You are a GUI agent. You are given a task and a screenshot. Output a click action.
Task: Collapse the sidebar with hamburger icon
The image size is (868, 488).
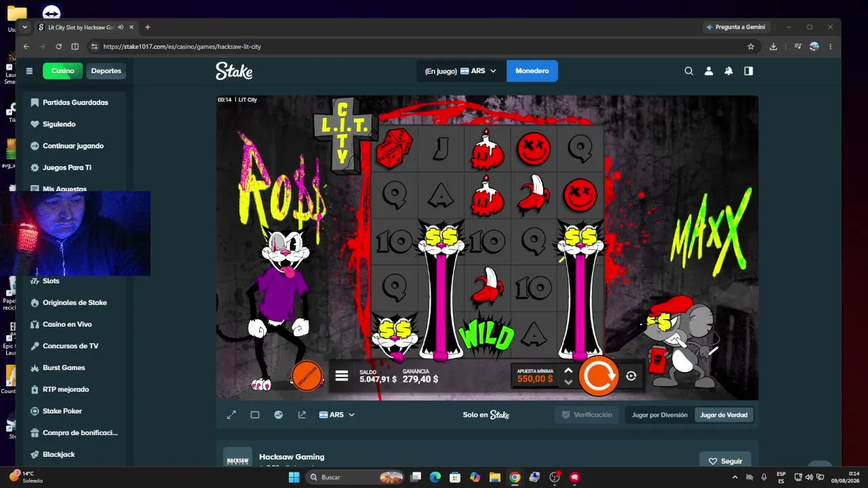29,70
